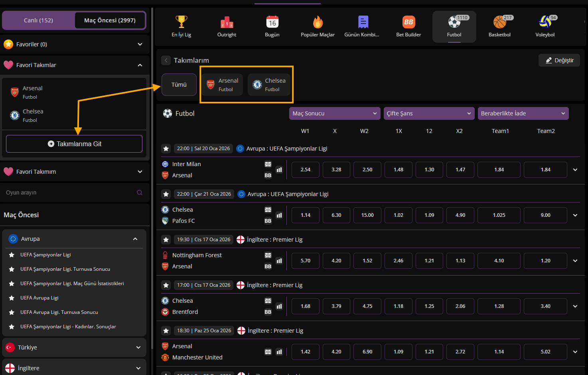
Task: Open UEFA Şampiyonlar Ligi. Maç Günü İstatistikleri
Action: pos(72,284)
